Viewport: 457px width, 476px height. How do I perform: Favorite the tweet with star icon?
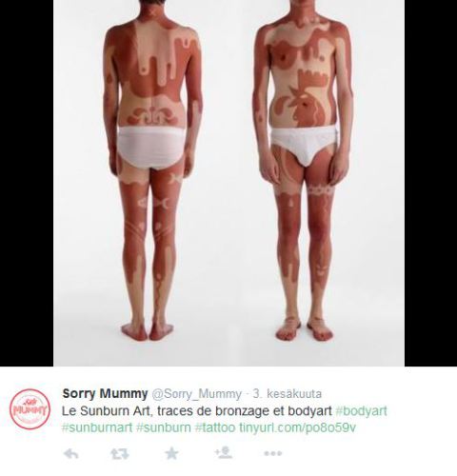click(x=171, y=453)
